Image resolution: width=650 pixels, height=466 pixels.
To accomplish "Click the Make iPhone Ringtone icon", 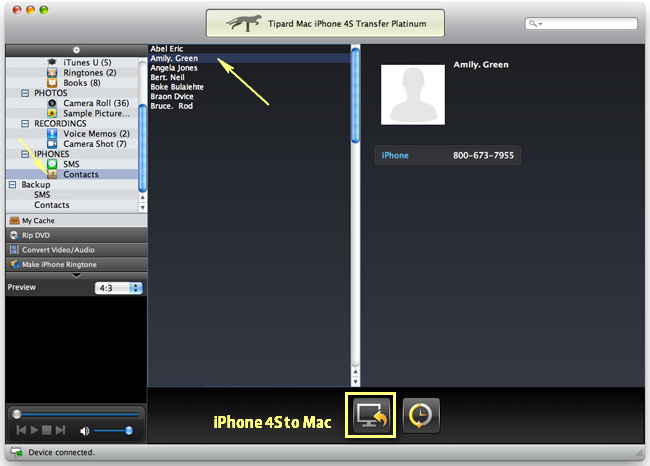I will [15, 264].
